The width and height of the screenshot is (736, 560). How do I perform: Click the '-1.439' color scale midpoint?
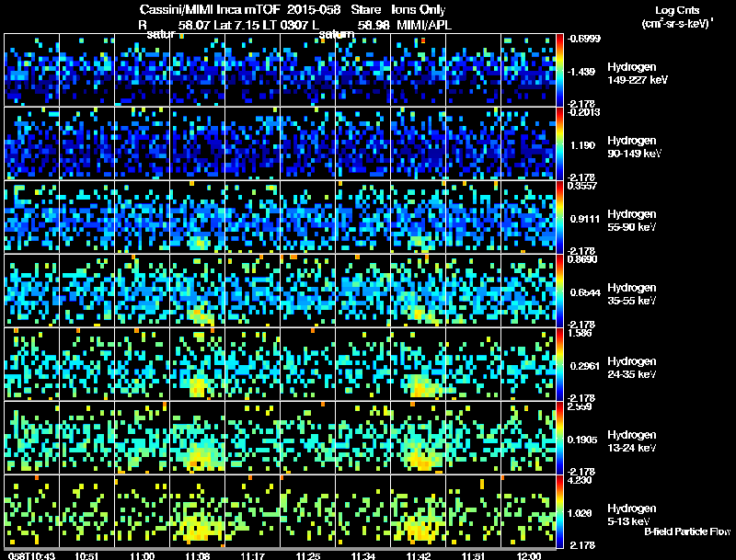point(581,72)
